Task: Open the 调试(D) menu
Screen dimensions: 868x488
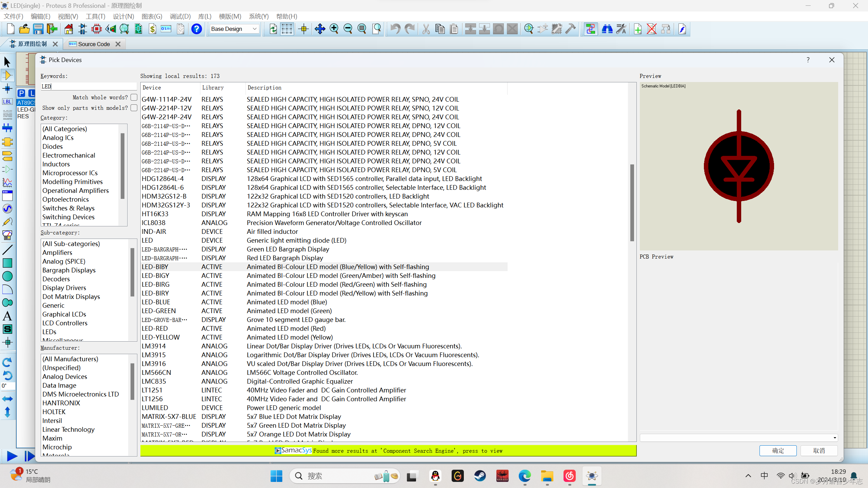Action: pos(180,16)
